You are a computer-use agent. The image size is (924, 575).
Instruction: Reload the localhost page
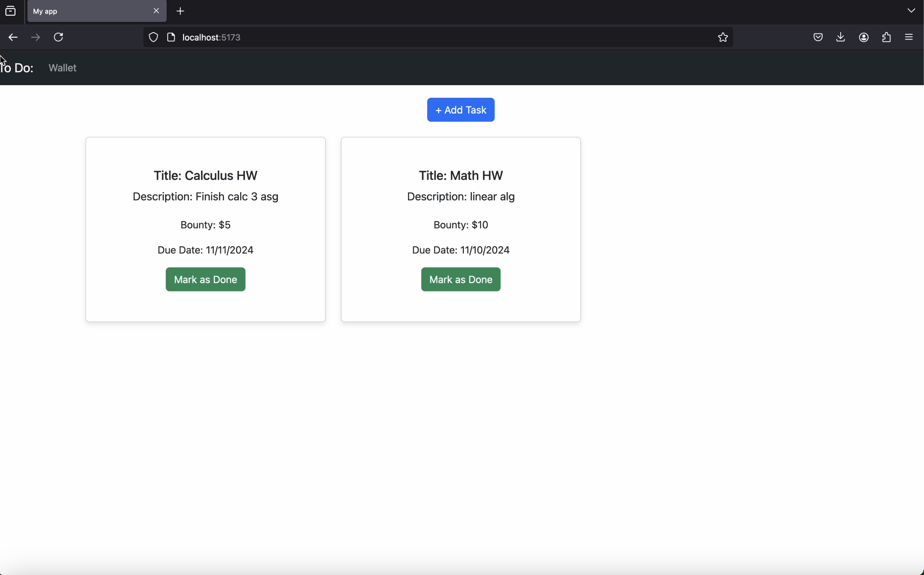point(59,37)
